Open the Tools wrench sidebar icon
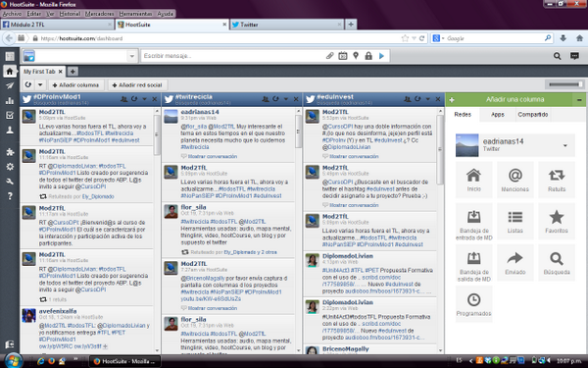The width and height of the screenshot is (588, 368). point(10,182)
